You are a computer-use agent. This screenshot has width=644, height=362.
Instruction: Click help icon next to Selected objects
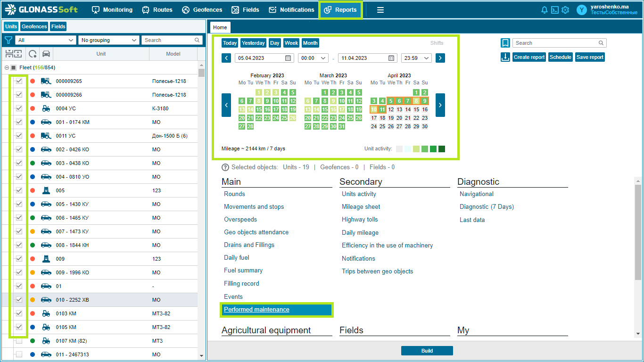[225, 167]
